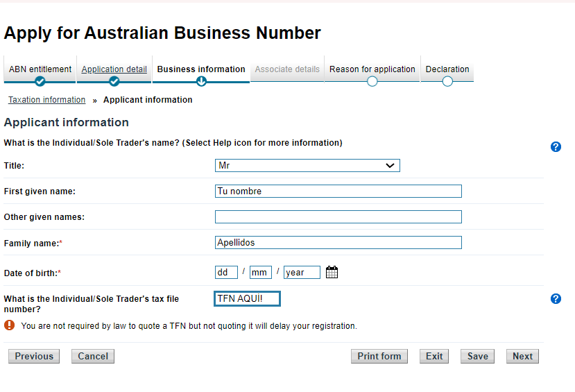Click Help icon beside tax file number

(x=556, y=299)
